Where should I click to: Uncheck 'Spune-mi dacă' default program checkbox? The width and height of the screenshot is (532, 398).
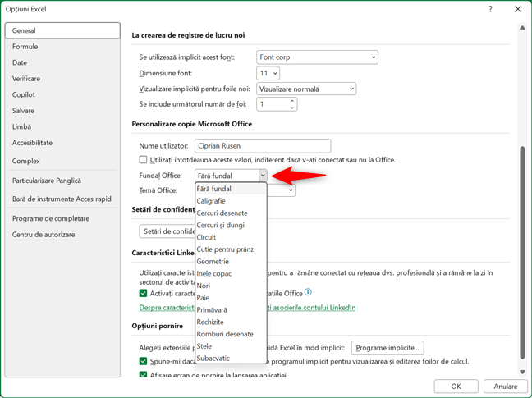[x=144, y=361]
